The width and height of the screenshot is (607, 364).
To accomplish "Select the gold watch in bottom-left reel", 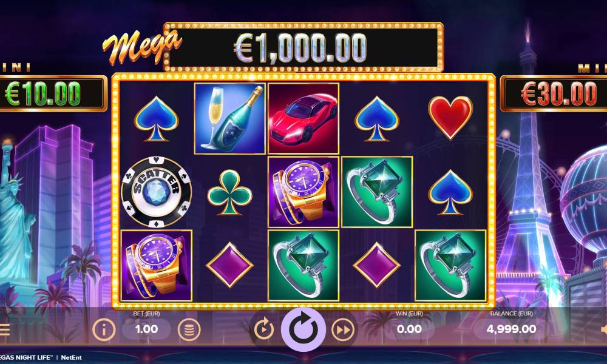I will pyautogui.click(x=156, y=265).
